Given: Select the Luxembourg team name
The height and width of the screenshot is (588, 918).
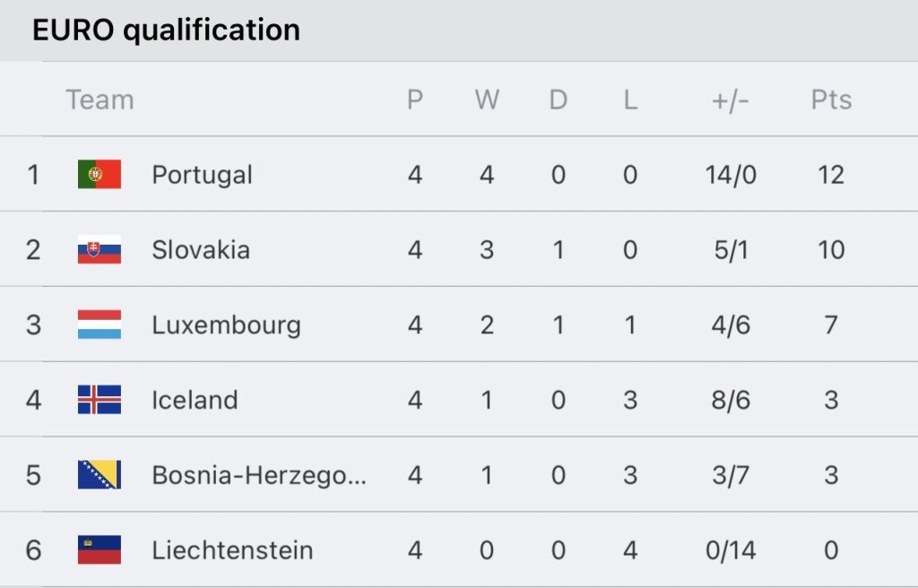Looking at the screenshot, I should (x=226, y=325).
